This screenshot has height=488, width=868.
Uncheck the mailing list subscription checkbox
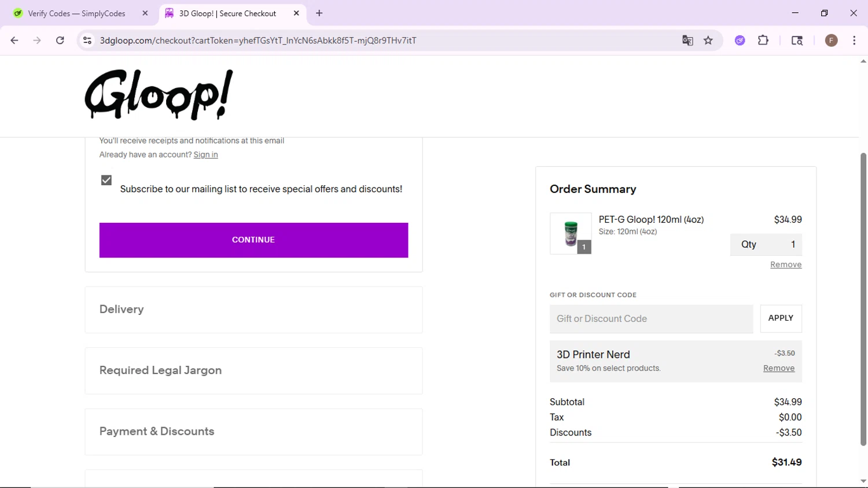(x=106, y=180)
